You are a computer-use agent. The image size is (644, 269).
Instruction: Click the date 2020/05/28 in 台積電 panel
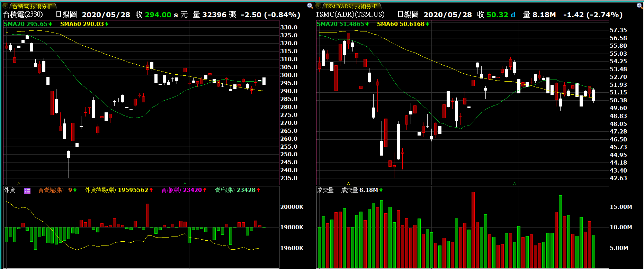[x=106, y=15]
